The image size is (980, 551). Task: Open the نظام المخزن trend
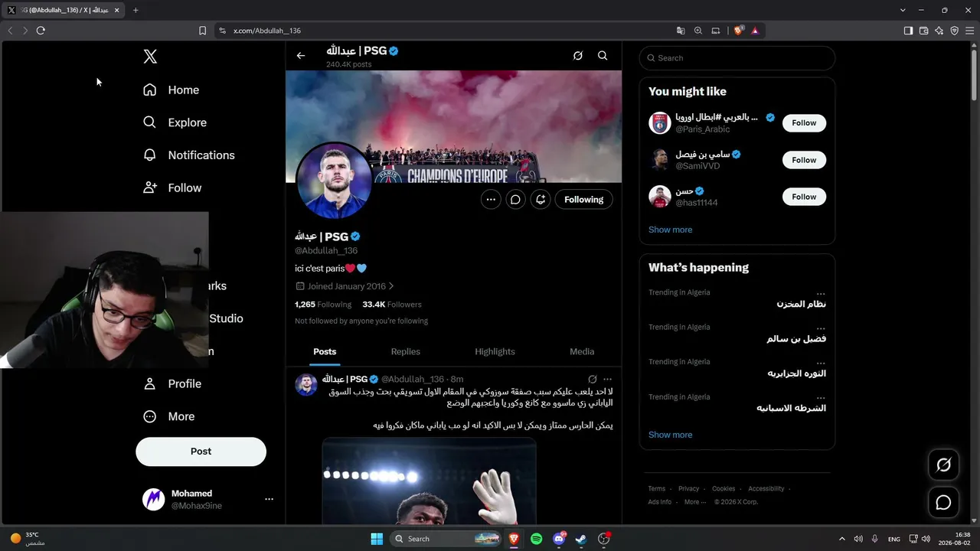pos(802,305)
